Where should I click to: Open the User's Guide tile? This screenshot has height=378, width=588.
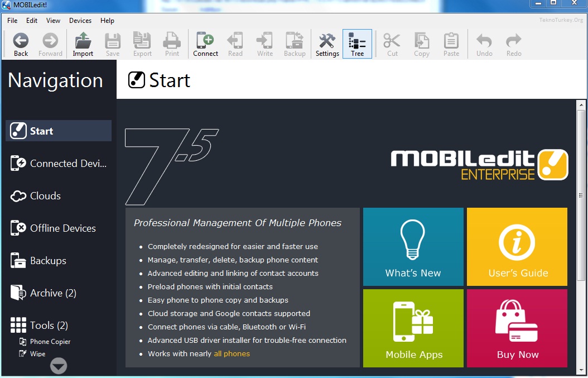[x=517, y=247]
